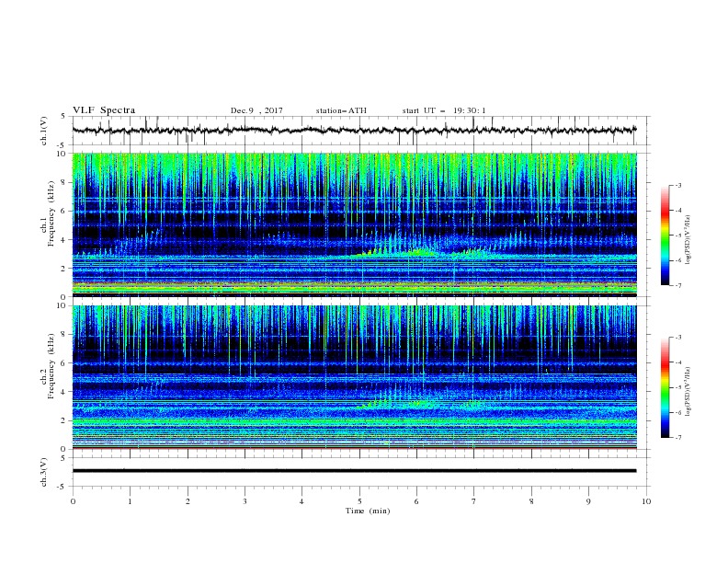Click the log(PSD) label beside ch.2 colorbar
Image resolution: width=728 pixels, height=563 pixels.
point(688,392)
